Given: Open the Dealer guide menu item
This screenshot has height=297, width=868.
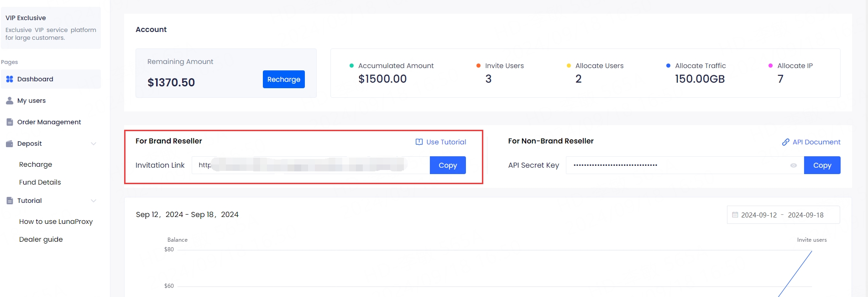Looking at the screenshot, I should 41,239.
